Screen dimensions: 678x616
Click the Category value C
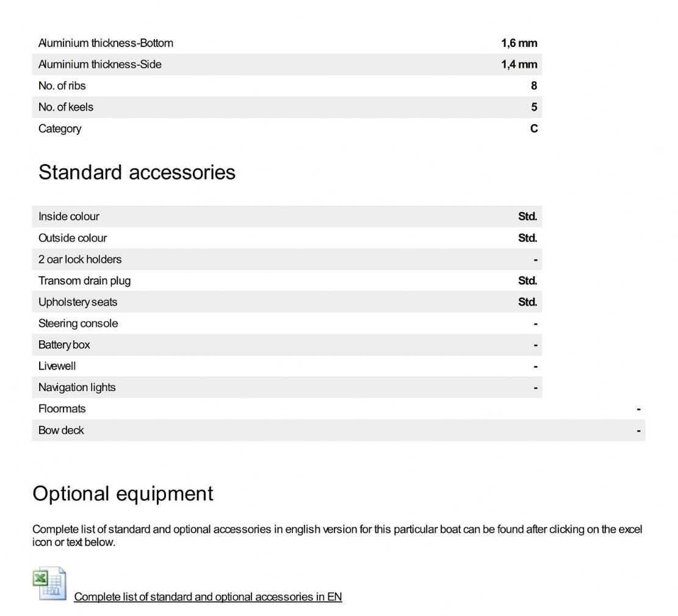click(534, 129)
